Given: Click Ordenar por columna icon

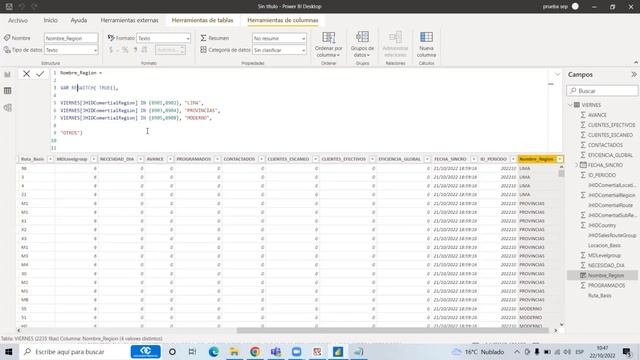Looking at the screenshot, I should point(329,38).
